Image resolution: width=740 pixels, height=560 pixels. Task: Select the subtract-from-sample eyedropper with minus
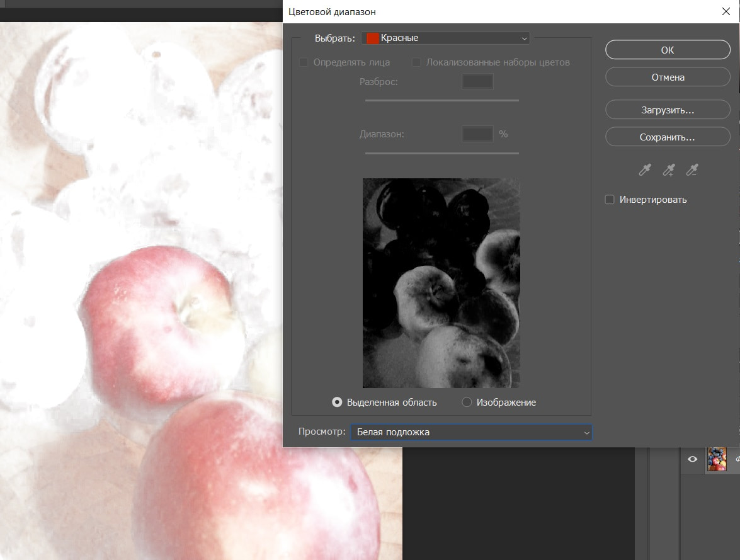[x=692, y=170]
